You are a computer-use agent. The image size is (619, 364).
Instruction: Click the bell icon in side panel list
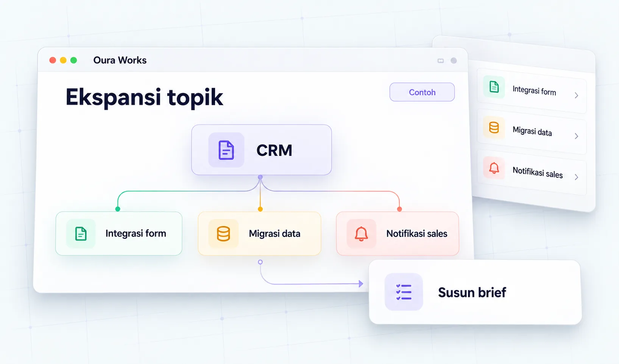point(494,168)
